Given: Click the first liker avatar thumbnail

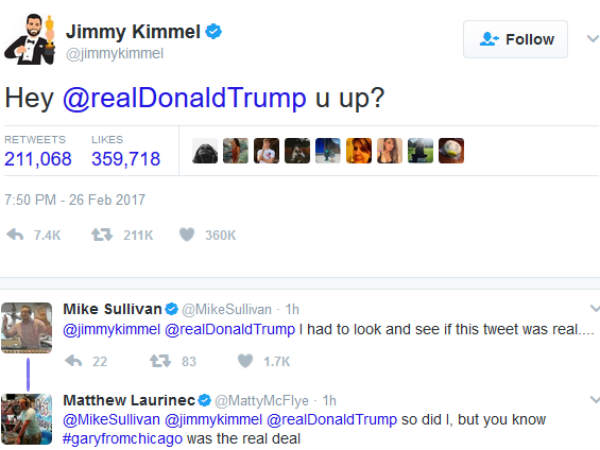Looking at the screenshot, I should [207, 150].
